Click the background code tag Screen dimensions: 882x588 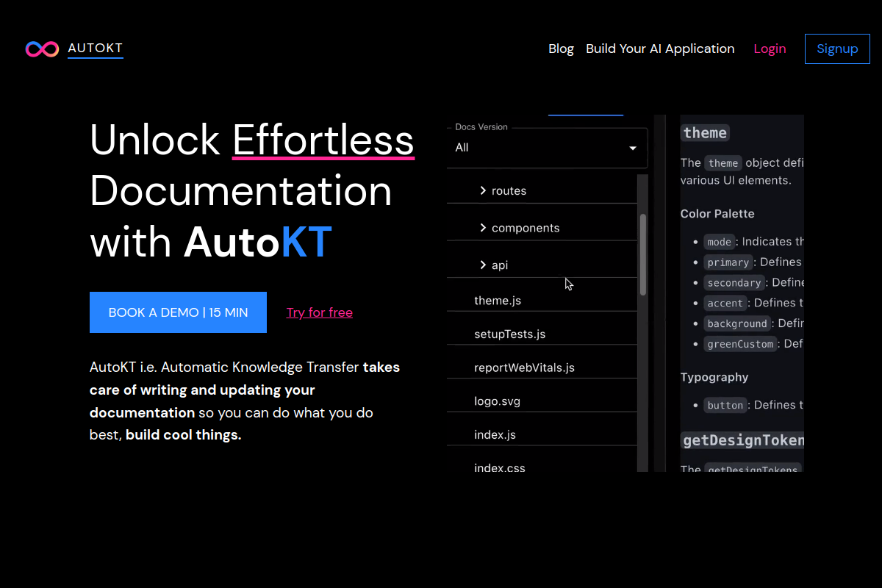point(736,323)
